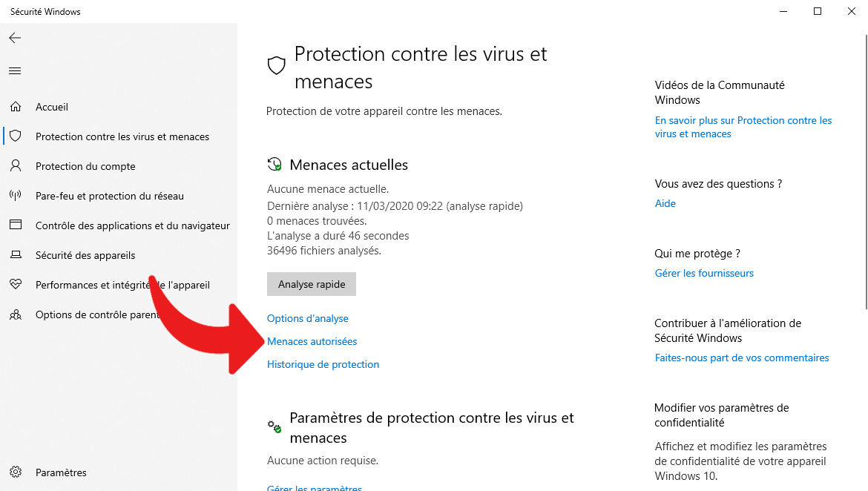Select the Accueil home icon
Viewport: 868px width, 491px height.
coord(16,106)
